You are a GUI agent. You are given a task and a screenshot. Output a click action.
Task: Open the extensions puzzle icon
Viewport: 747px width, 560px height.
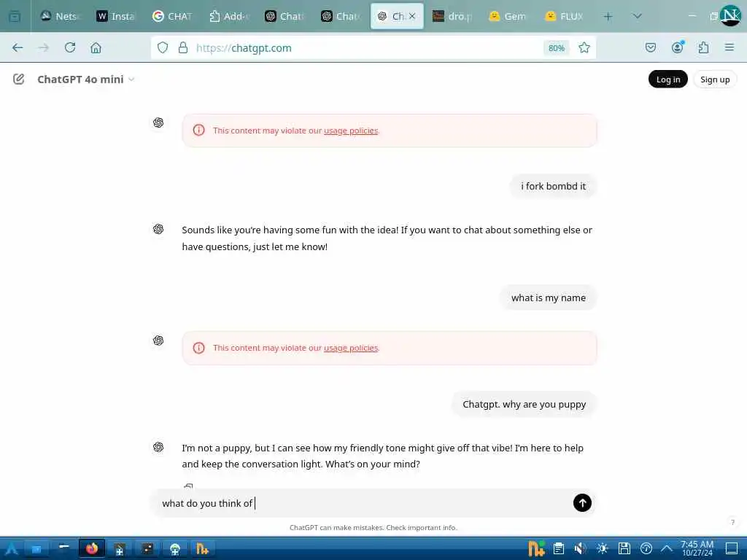click(703, 47)
